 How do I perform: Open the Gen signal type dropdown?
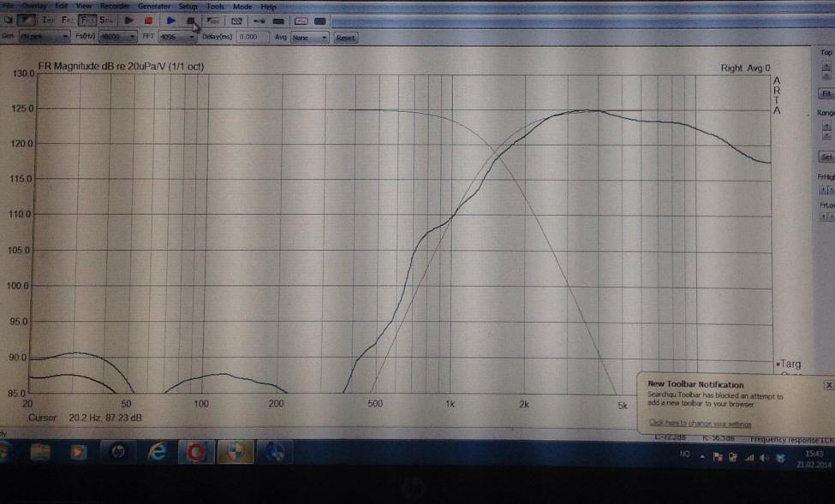click(x=45, y=37)
